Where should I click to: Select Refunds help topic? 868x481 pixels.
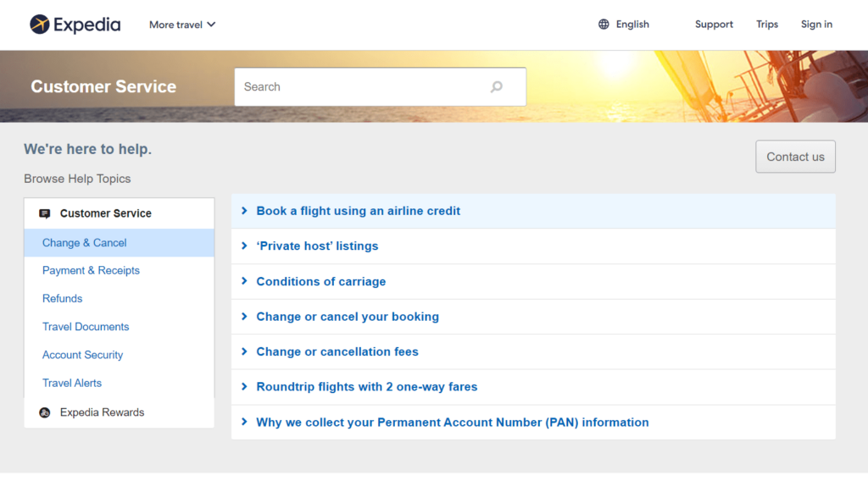[x=63, y=298]
